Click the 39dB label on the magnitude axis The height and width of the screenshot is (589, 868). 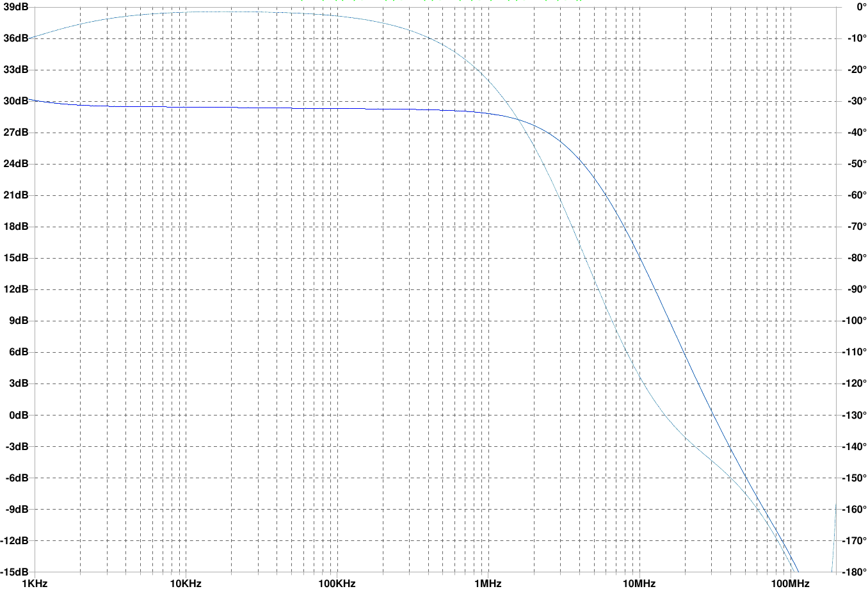pos(15,7)
